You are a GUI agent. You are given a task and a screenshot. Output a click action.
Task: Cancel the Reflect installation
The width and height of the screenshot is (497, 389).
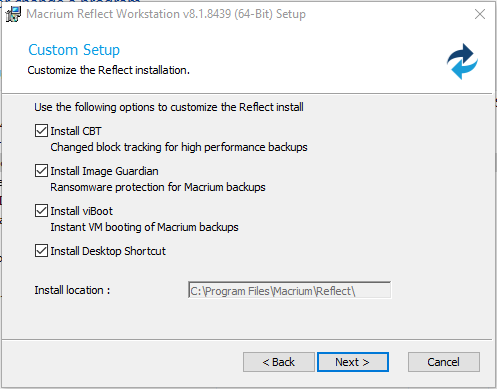pyautogui.click(x=444, y=362)
